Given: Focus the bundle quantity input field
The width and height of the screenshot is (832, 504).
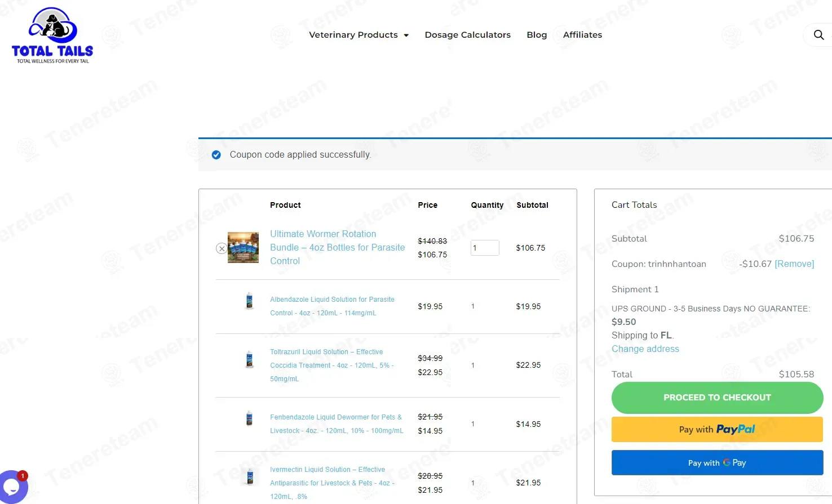Looking at the screenshot, I should pos(485,248).
